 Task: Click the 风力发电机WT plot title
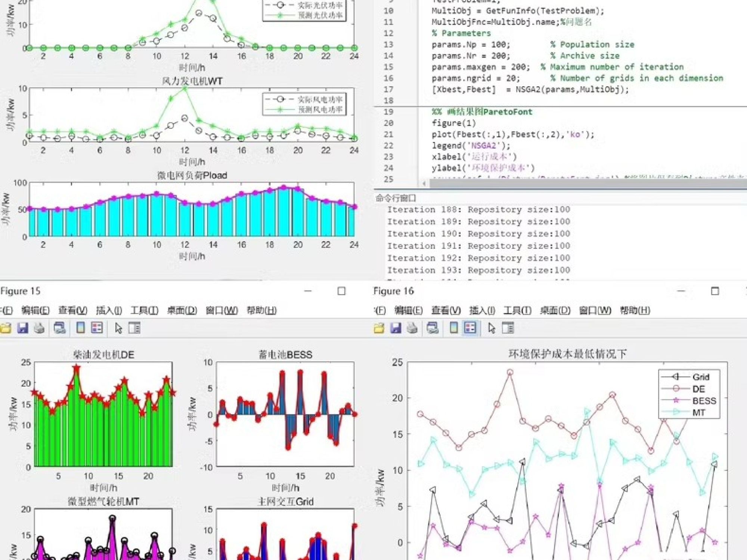pyautogui.click(x=192, y=81)
